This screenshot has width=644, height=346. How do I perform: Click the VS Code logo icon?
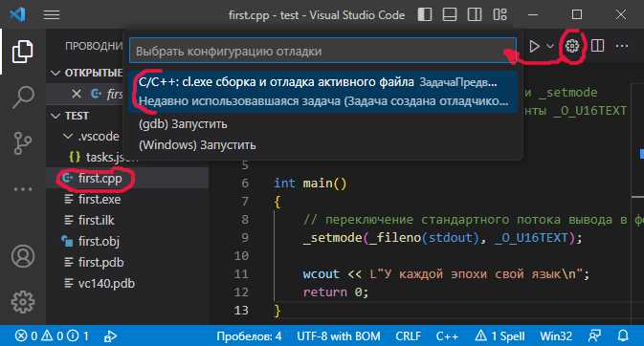17,14
